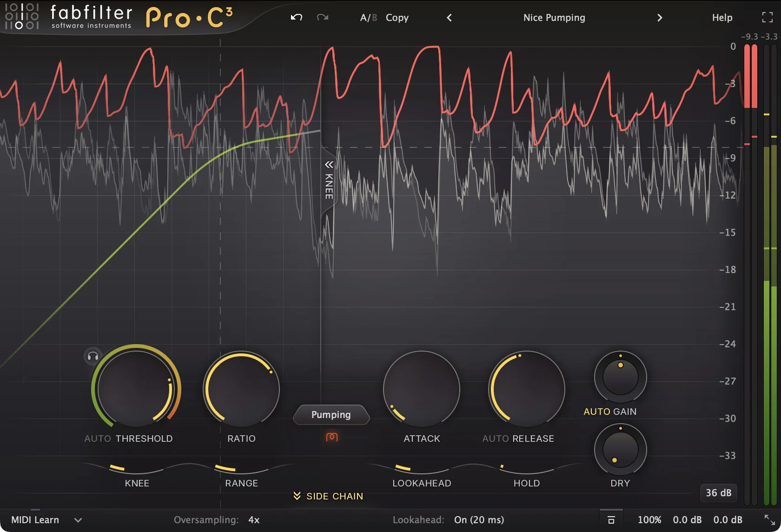Adjust the Dry level knob
Viewport: 781px width, 532px height.
pos(620,450)
